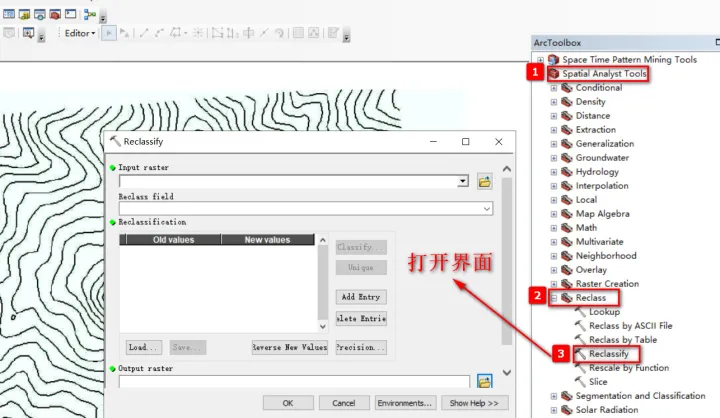
Task: Open the Search window icon
Action: (x=40, y=14)
